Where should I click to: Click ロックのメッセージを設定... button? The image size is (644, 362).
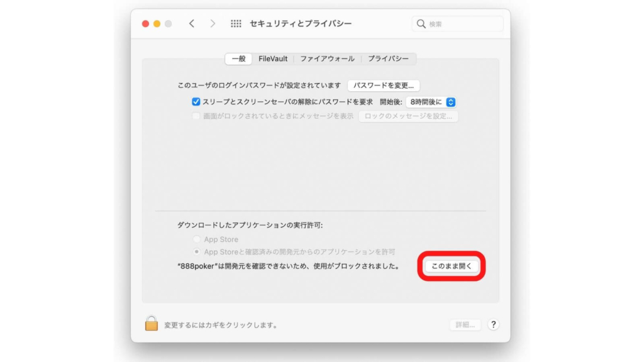point(408,116)
